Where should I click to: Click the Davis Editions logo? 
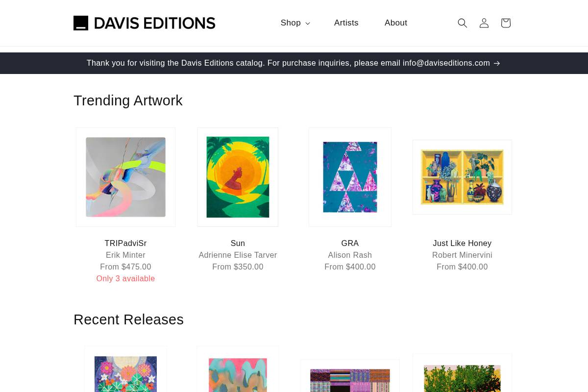pyautogui.click(x=144, y=23)
